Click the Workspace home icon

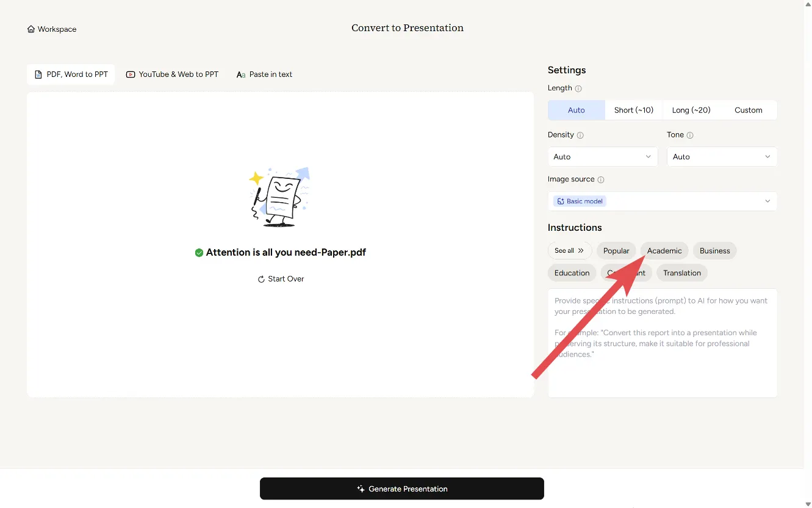coord(31,29)
